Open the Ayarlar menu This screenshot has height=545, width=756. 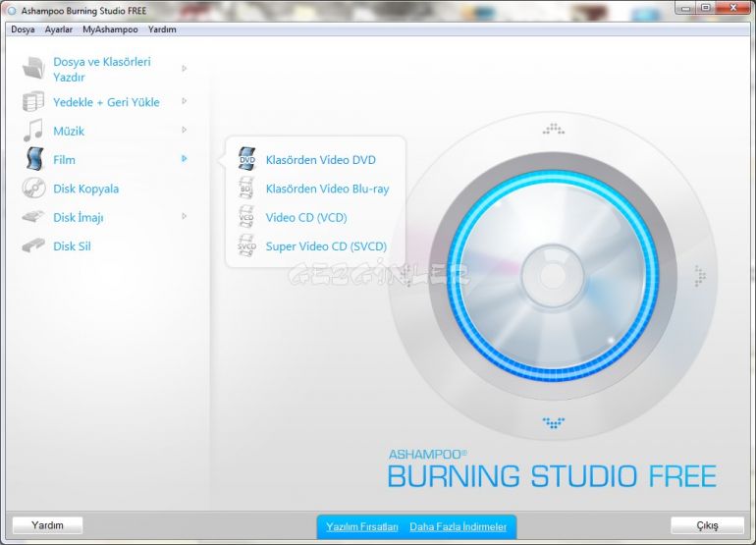58,29
